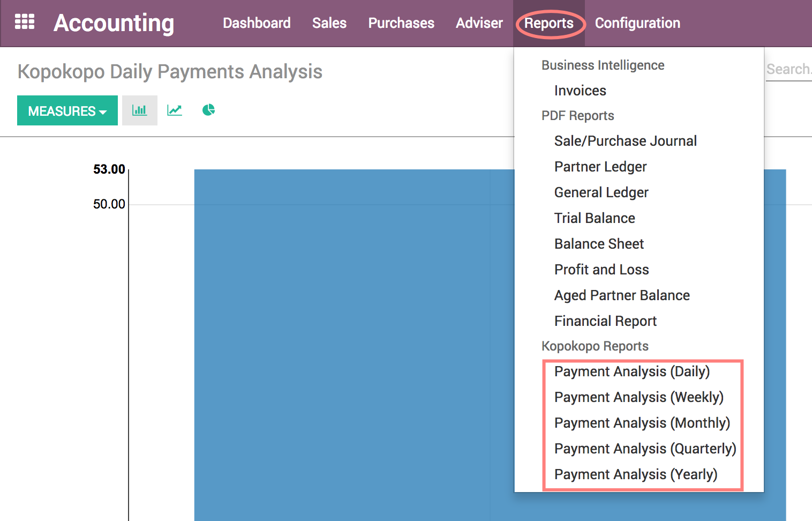Viewport: 812px width, 521px height.
Task: Open the Sales menu
Action: coord(329,23)
